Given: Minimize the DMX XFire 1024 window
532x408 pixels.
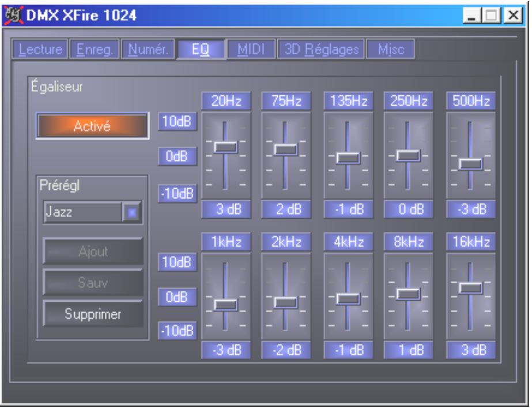Looking at the screenshot, I should (x=472, y=16).
